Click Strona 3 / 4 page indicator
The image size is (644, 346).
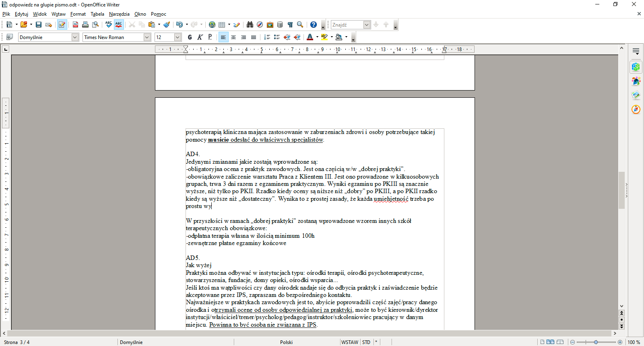pyautogui.click(x=17, y=342)
